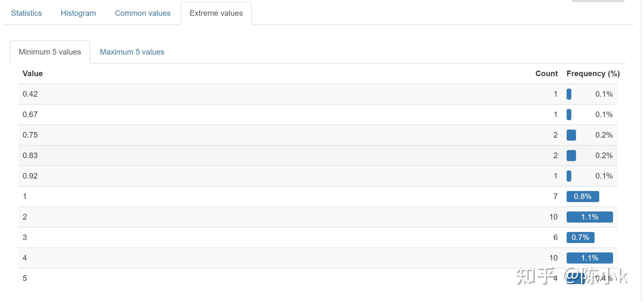Click the 0.7% frequency bar
Screen dimensions: 644x302
click(580, 238)
